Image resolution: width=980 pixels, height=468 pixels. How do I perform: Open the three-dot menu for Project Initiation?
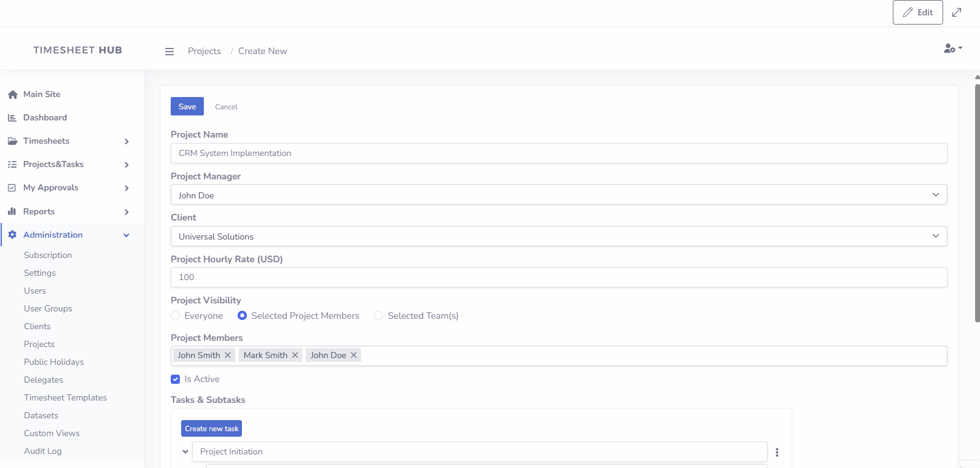coord(777,452)
